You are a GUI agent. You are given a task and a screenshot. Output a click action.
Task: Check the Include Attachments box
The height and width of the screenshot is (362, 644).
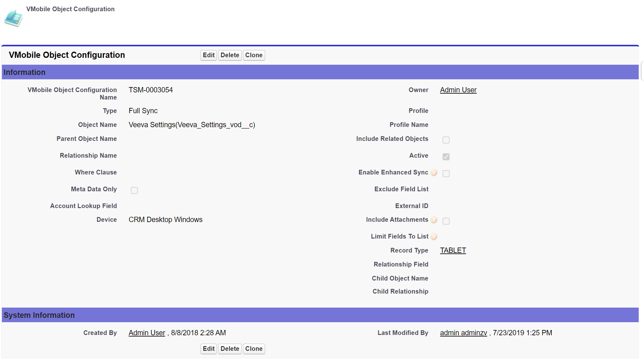pyautogui.click(x=446, y=221)
